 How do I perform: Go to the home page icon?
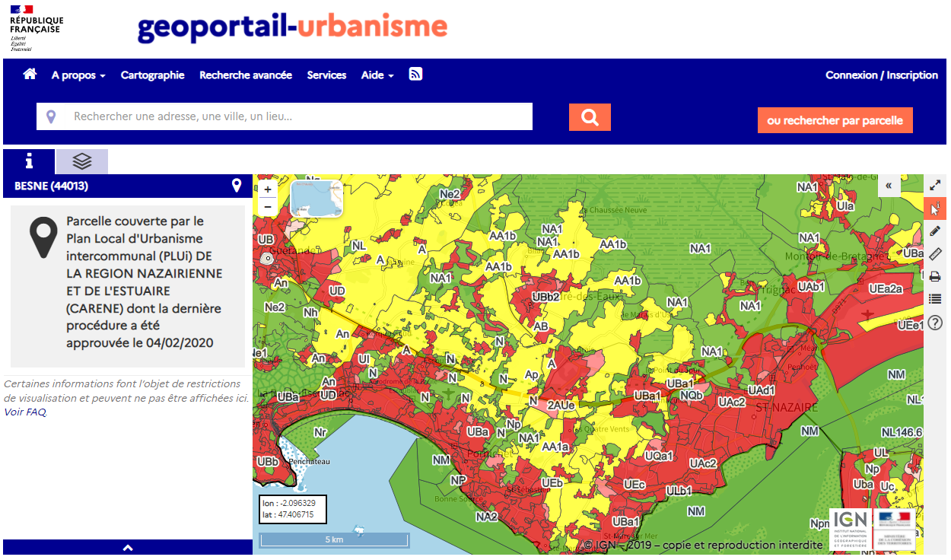(x=30, y=75)
